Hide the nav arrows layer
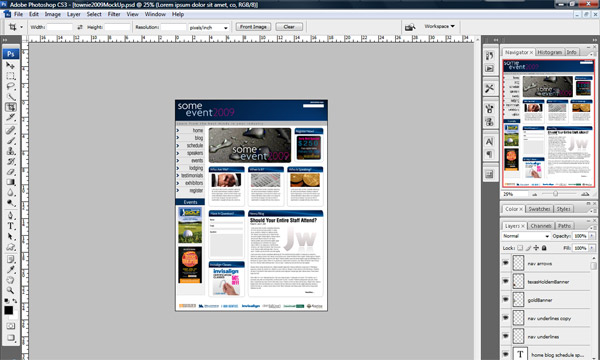This screenshot has width=600, height=360. coord(505,263)
